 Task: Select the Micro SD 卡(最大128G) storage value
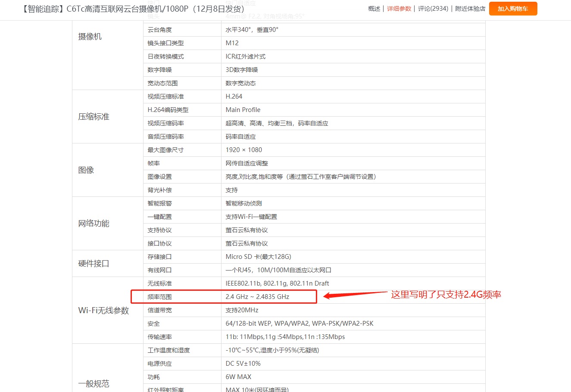point(259,256)
